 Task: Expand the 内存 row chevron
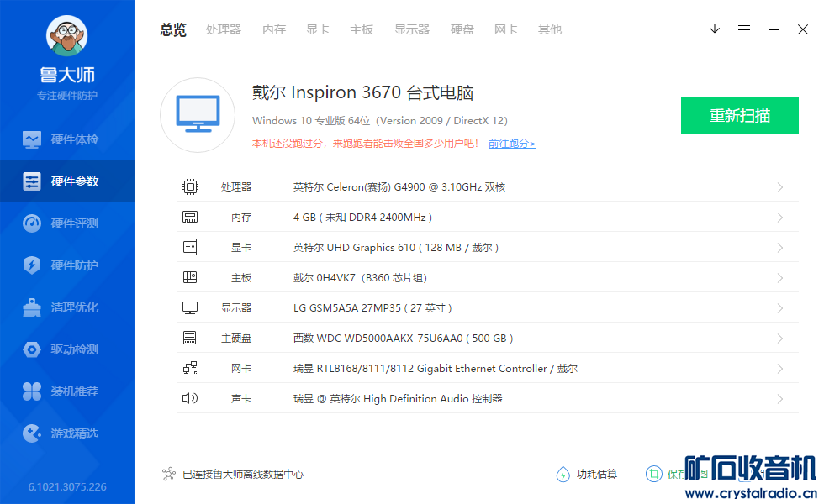780,218
